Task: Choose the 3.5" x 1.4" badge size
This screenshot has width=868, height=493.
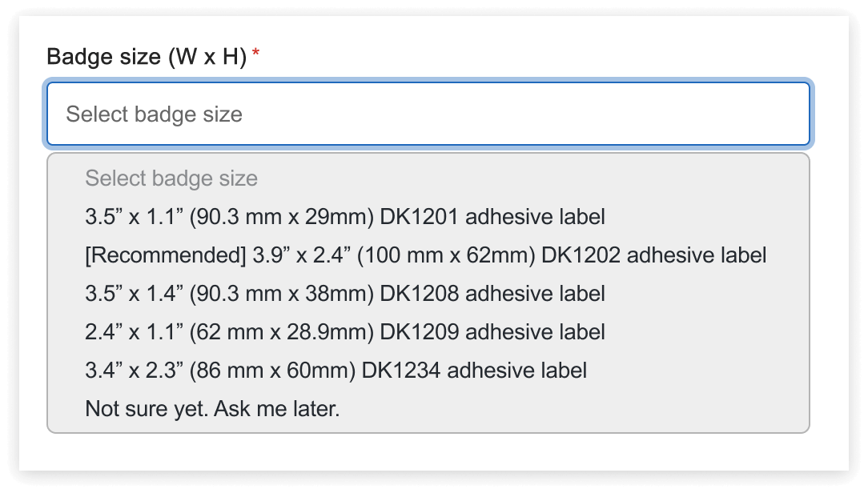Action: tap(344, 294)
